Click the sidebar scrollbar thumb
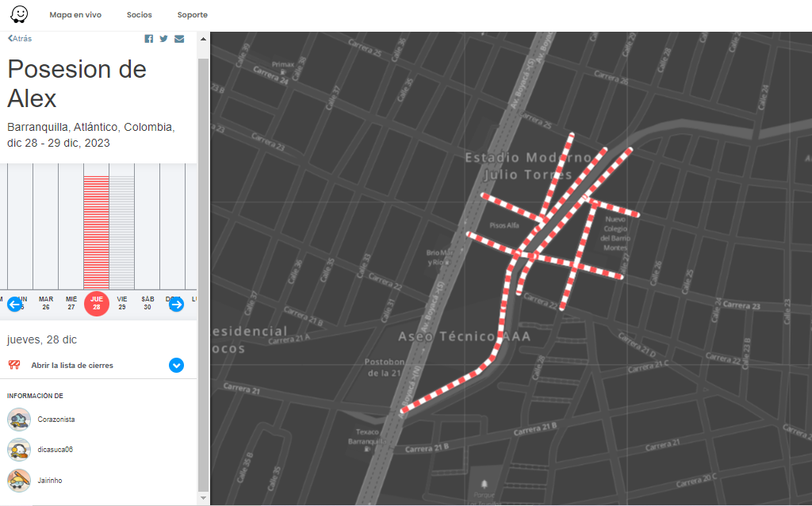This screenshot has height=506, width=812. (x=204, y=274)
